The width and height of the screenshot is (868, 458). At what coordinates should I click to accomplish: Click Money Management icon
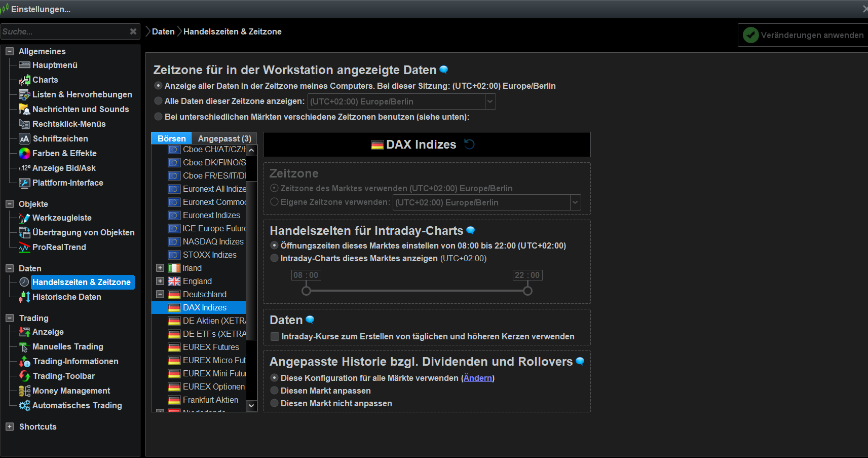[x=24, y=391]
